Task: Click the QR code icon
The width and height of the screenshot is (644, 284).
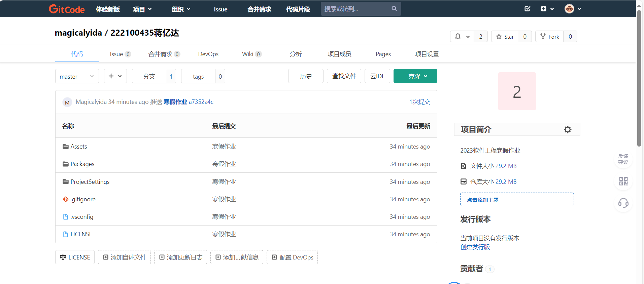Action: tap(623, 181)
